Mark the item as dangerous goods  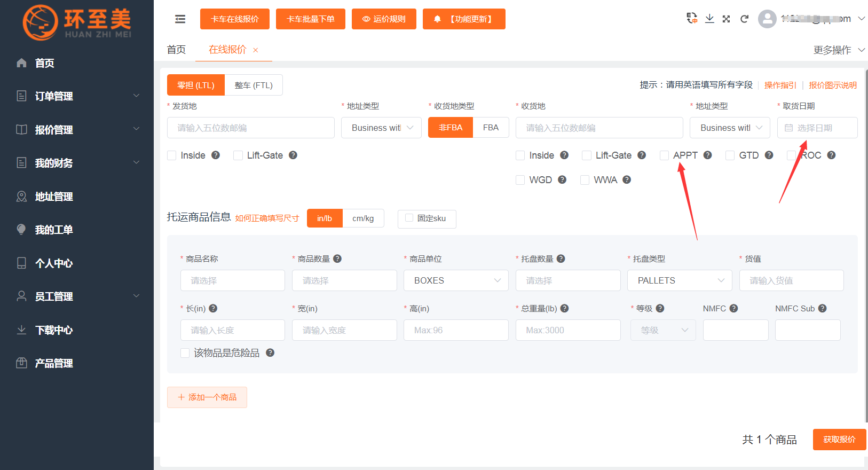[x=185, y=353]
